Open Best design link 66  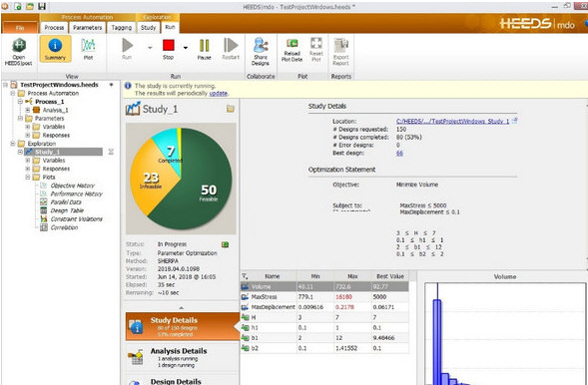coord(399,154)
